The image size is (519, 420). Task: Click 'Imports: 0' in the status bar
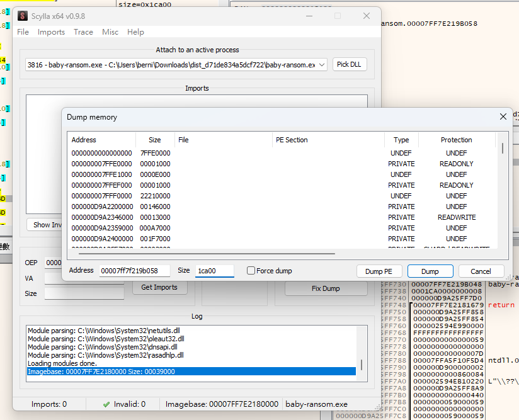click(x=49, y=404)
